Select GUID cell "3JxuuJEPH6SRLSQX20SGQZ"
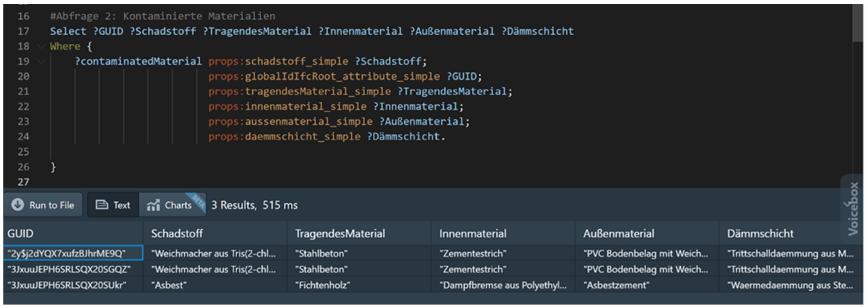This screenshot has height=308, width=868. pos(69,269)
